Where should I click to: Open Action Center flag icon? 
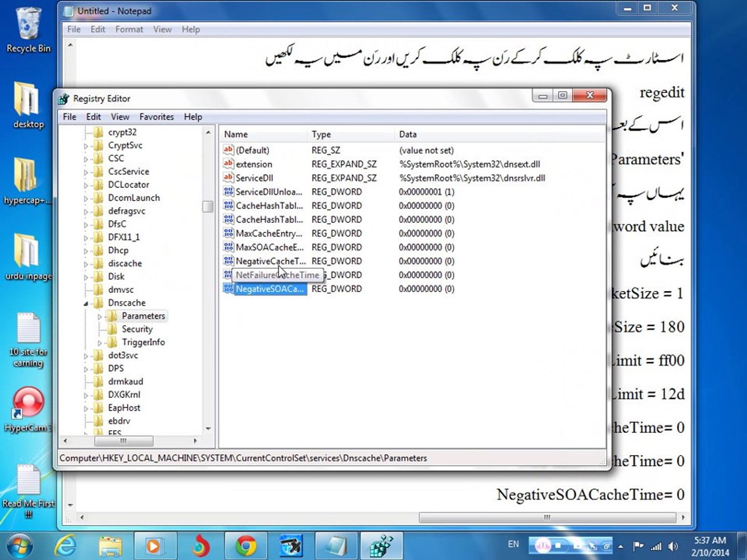tap(639, 546)
